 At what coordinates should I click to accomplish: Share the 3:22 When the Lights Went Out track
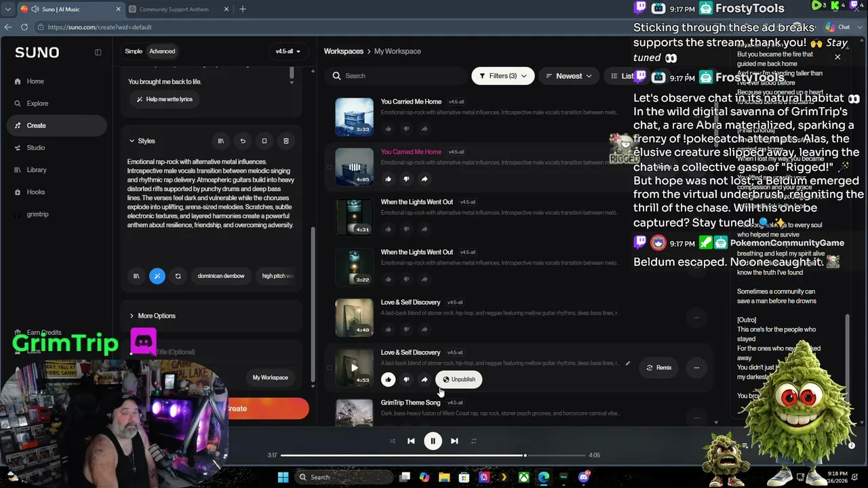click(424, 279)
